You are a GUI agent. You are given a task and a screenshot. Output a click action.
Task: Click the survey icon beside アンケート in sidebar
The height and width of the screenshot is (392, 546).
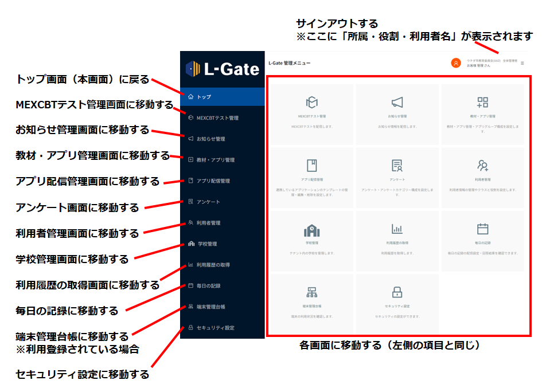190,201
